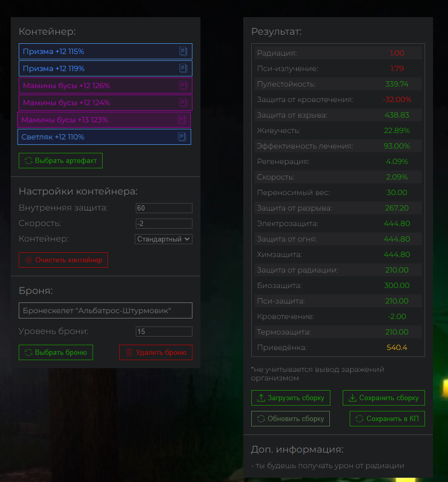Click the Защита от кровотечения value -32.00%
The width and height of the screenshot is (448, 482).
click(x=397, y=99)
